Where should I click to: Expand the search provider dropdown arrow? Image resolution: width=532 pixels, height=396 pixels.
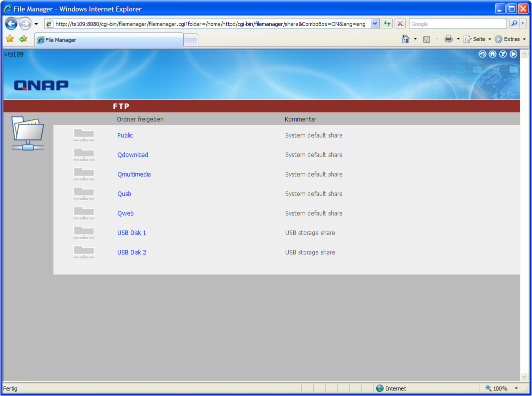[x=523, y=24]
